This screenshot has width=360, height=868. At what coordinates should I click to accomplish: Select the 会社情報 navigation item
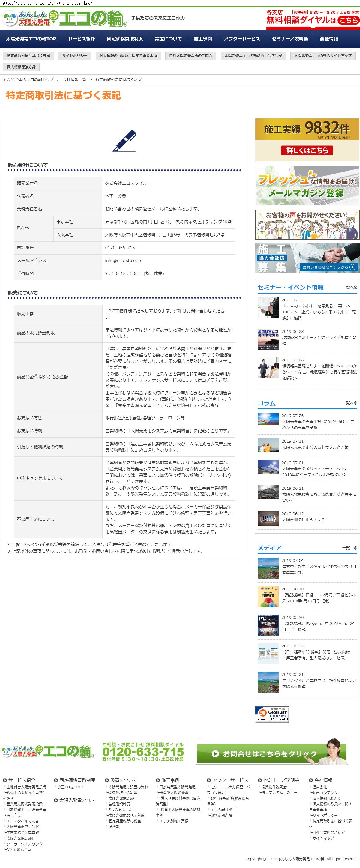329,39
